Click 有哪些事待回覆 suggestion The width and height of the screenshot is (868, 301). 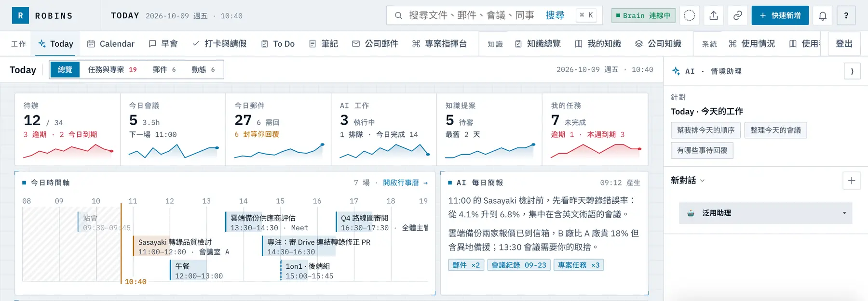click(x=702, y=150)
